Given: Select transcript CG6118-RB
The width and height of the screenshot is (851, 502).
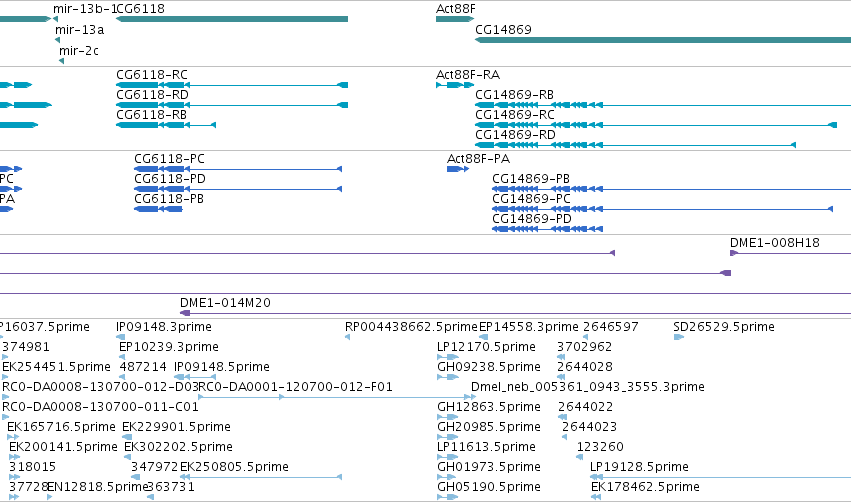Looking at the screenshot, I should pos(166,125).
